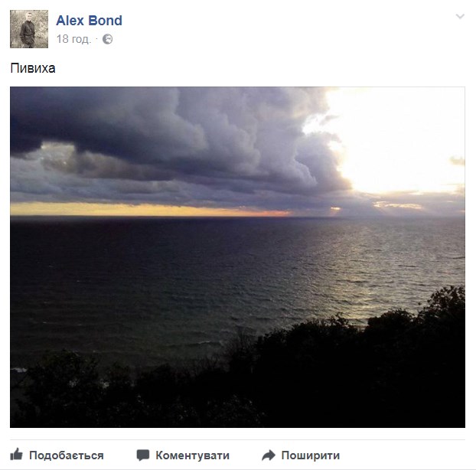
Task: Click the thumbs-up like icon
Action: (x=16, y=455)
